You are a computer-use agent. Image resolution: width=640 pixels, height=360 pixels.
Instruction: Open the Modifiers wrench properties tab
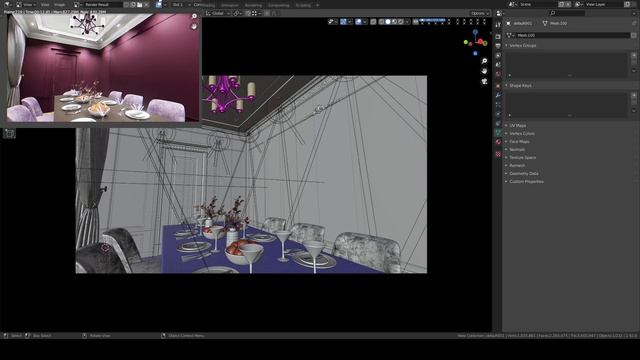498,95
